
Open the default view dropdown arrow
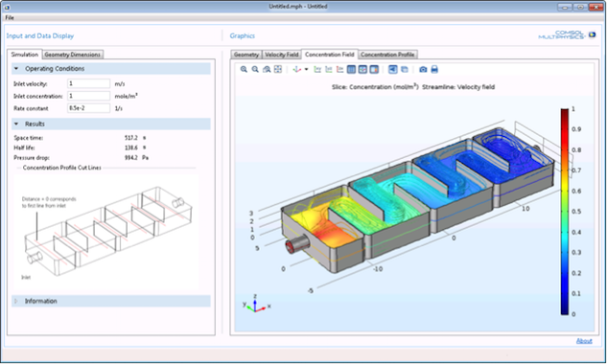[x=306, y=70]
